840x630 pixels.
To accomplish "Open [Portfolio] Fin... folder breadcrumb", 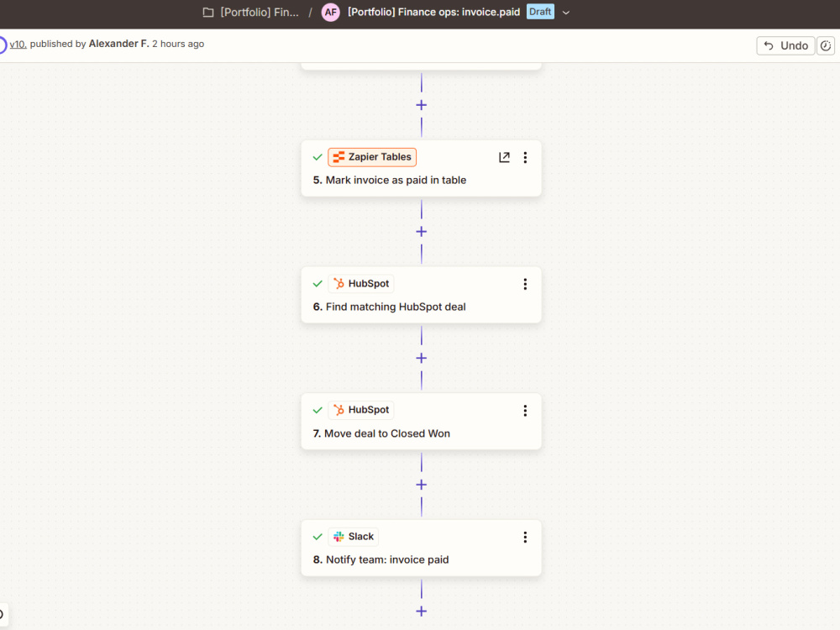I will (x=260, y=13).
